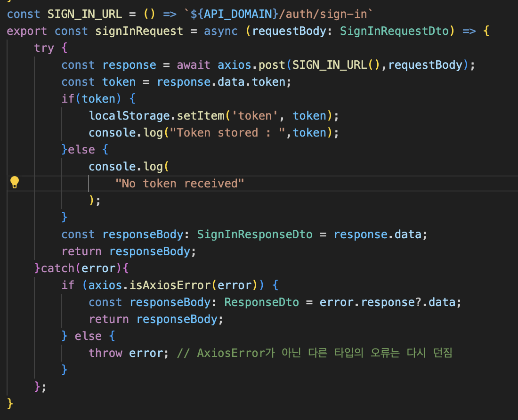The width and height of the screenshot is (518, 420).
Task: Click the 'API_DOMAIN' template variable
Action: (x=238, y=14)
